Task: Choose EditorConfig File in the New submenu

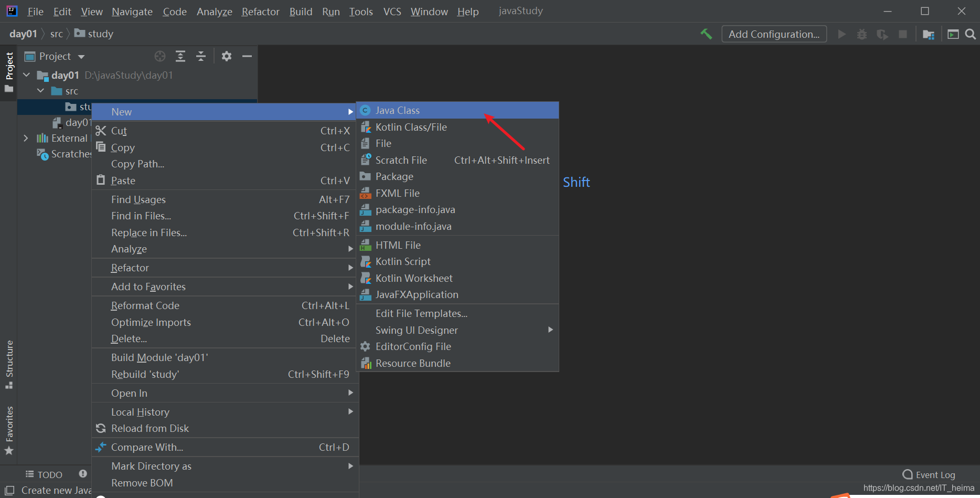Action: pyautogui.click(x=457, y=346)
